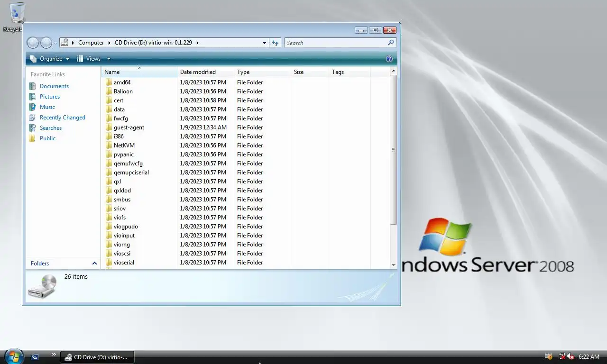607x364 pixels.
Task: Click the taskbar clock showing 6:22 AM
Action: click(589, 356)
